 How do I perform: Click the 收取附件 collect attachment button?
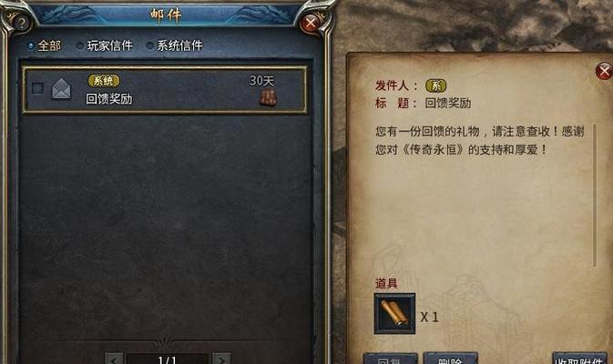[580, 359]
